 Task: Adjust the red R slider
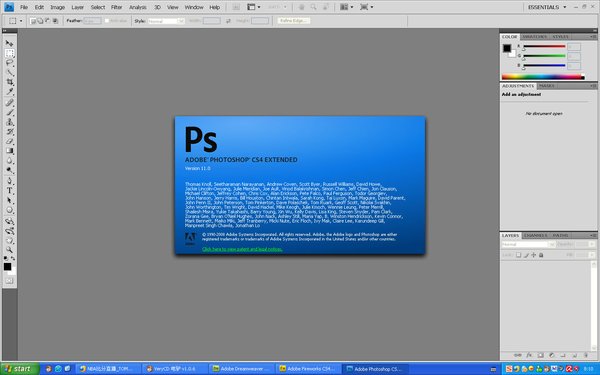(x=544, y=47)
